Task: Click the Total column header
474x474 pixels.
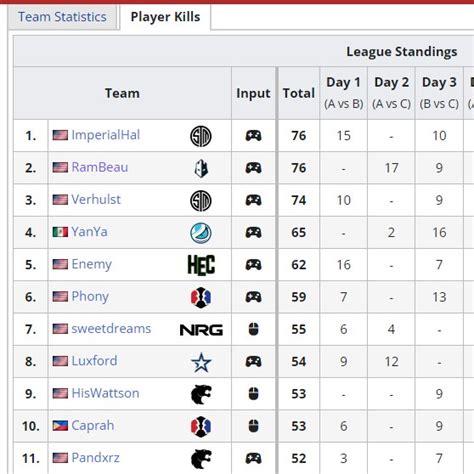Action: click(x=299, y=93)
